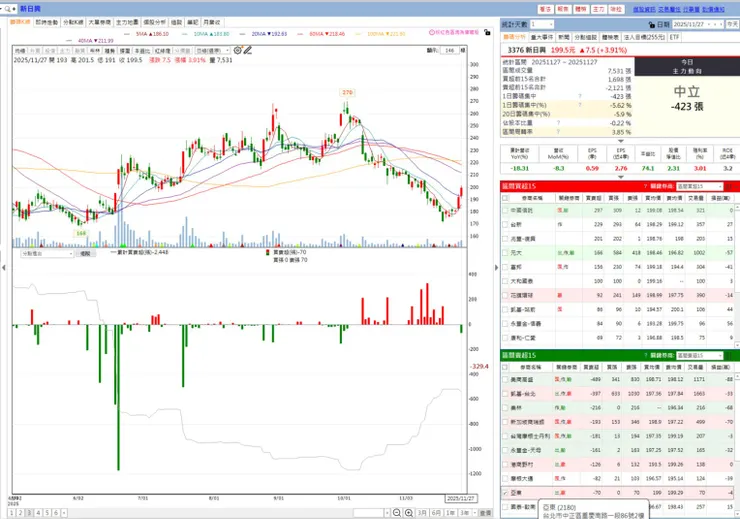Image resolution: width=740 pixels, height=519 pixels.
Task: Tick the 元大 broker checkbox
Action: [x=505, y=253]
